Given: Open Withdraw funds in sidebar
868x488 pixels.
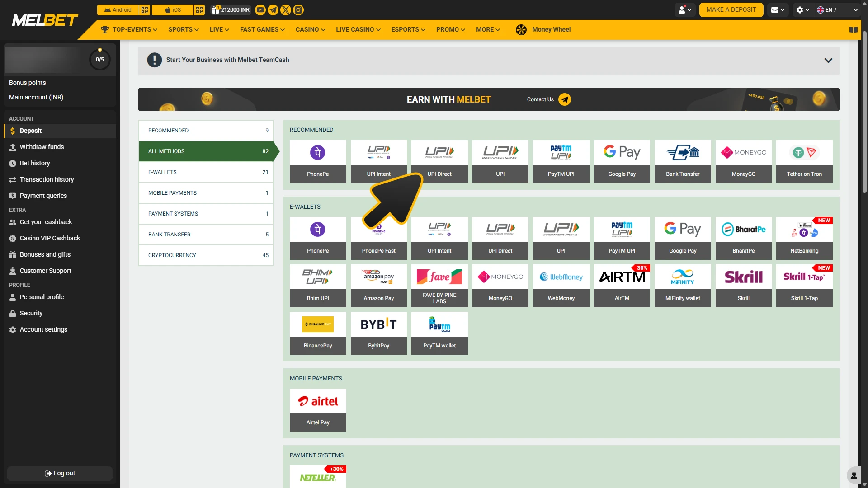Looking at the screenshot, I should point(60,147).
